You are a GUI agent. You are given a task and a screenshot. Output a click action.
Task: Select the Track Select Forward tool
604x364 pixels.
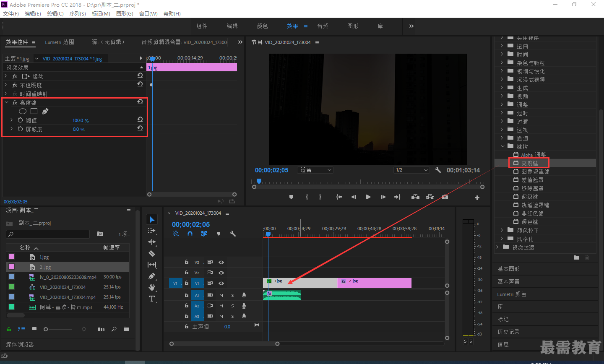(x=152, y=231)
